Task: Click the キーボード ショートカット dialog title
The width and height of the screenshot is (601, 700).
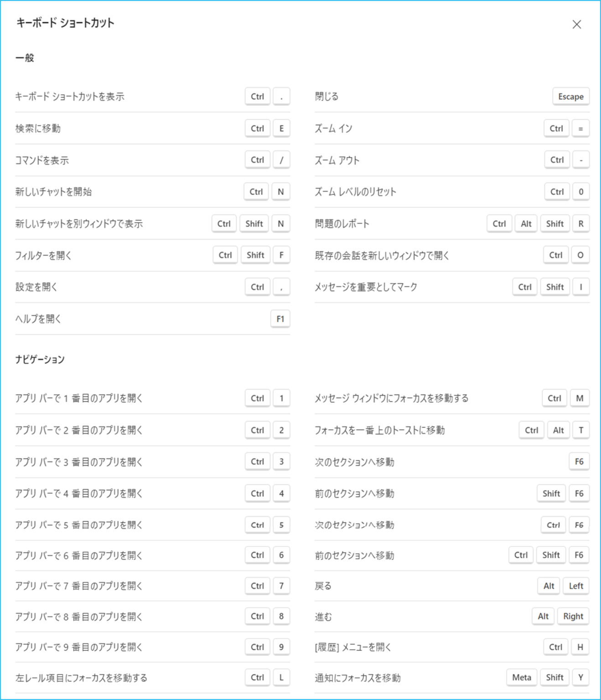Action: pos(65,23)
